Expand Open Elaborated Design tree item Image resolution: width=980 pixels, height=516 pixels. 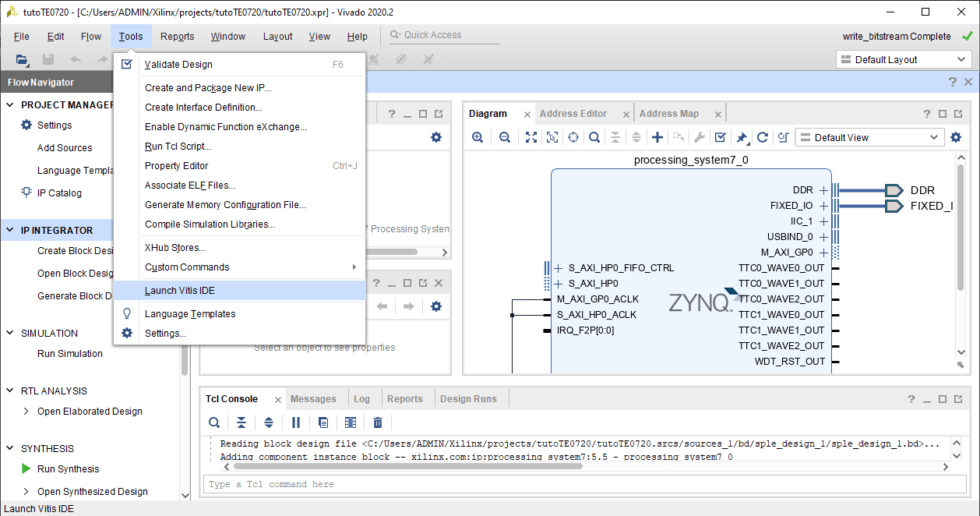point(26,411)
